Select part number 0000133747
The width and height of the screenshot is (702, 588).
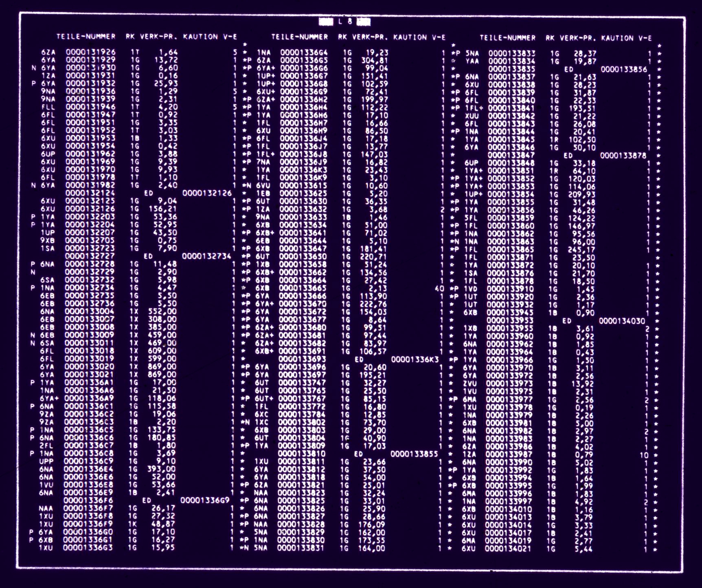coord(303,382)
